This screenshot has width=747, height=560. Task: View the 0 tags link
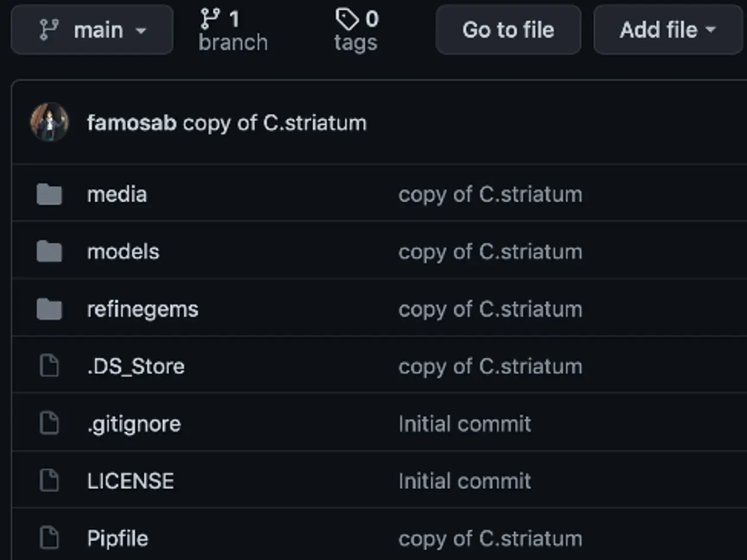coord(356,30)
